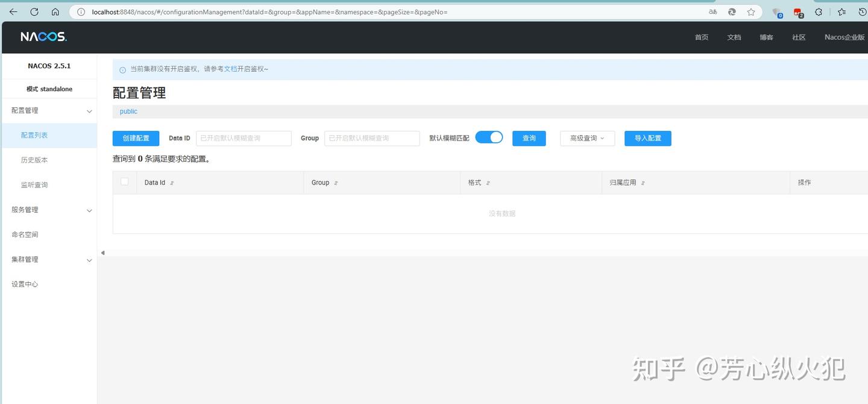Click the translate icon in the address bar

pyautogui.click(x=712, y=11)
